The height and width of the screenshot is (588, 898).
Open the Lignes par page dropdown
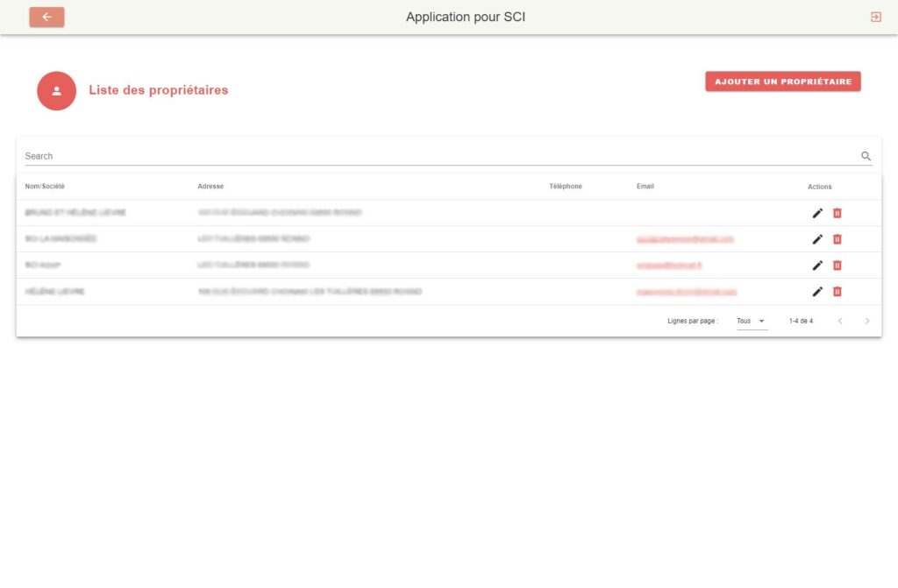tap(752, 322)
